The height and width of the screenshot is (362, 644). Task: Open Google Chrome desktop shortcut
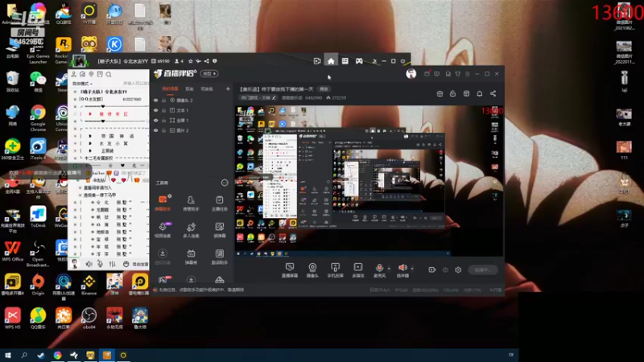pyautogui.click(x=38, y=117)
